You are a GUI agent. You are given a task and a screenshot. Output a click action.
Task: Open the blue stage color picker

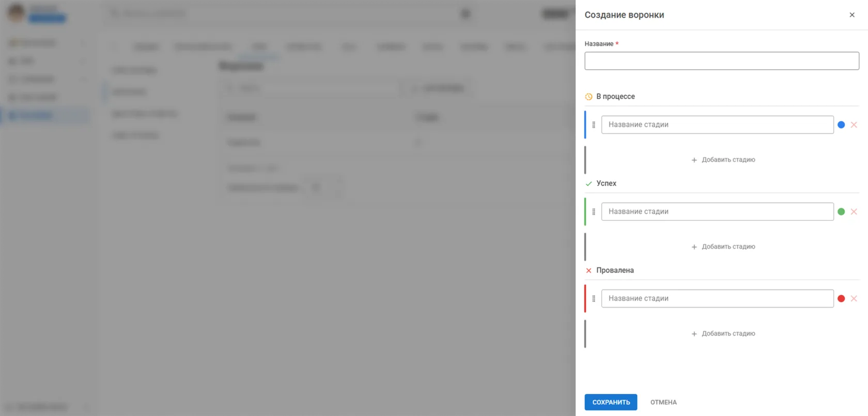coord(841,125)
